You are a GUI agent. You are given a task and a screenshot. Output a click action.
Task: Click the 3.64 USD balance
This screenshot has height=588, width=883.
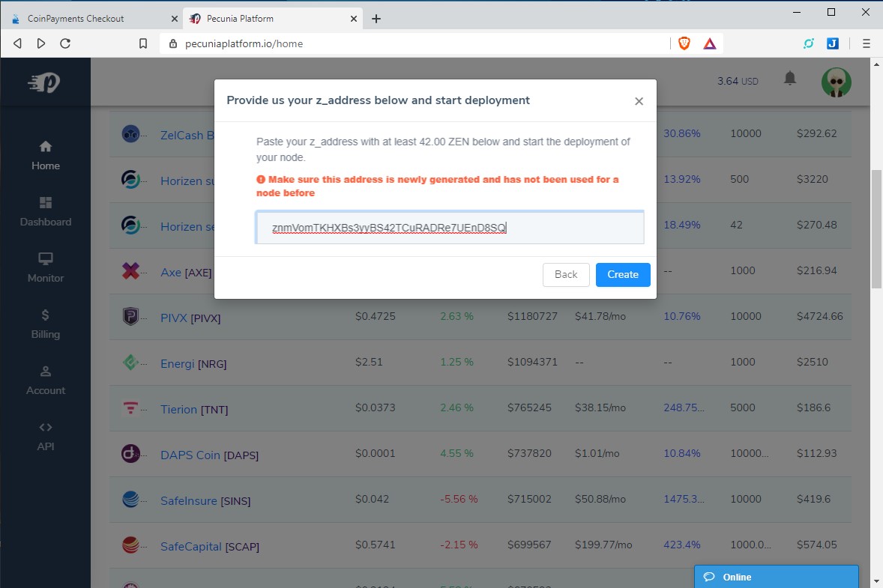point(738,81)
